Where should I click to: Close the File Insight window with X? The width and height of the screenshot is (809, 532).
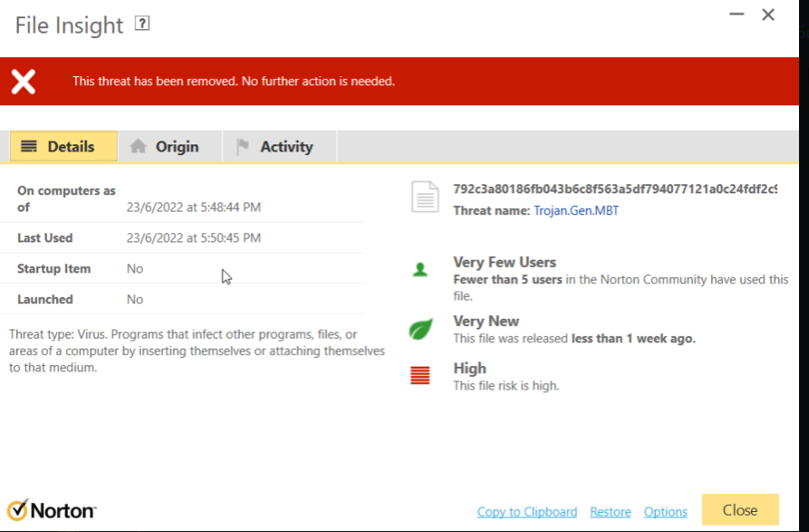click(x=768, y=15)
